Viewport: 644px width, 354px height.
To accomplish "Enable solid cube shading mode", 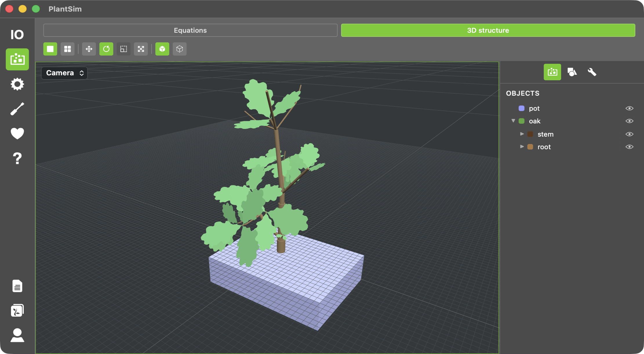I will tap(162, 49).
